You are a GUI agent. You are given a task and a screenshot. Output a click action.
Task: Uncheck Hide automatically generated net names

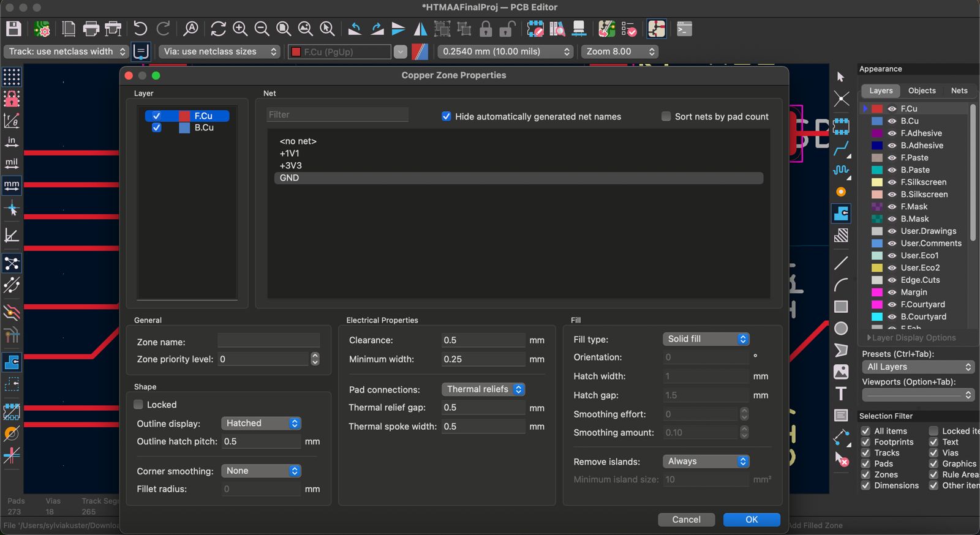[x=447, y=116]
